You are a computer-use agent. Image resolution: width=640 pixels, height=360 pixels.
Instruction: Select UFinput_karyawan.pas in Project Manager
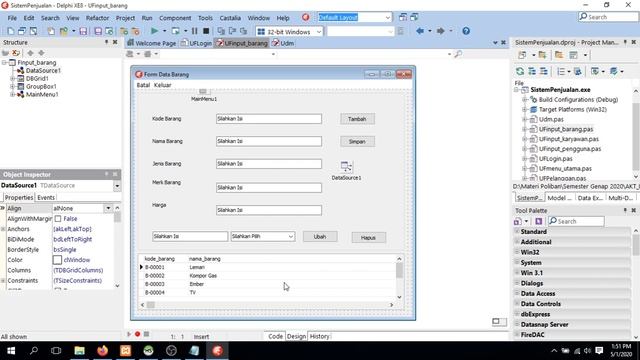[569, 139]
